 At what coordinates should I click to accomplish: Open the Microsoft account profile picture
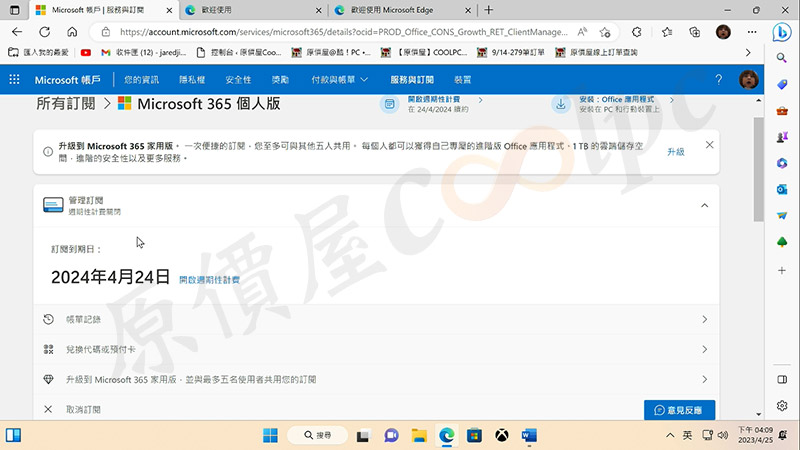coord(748,80)
